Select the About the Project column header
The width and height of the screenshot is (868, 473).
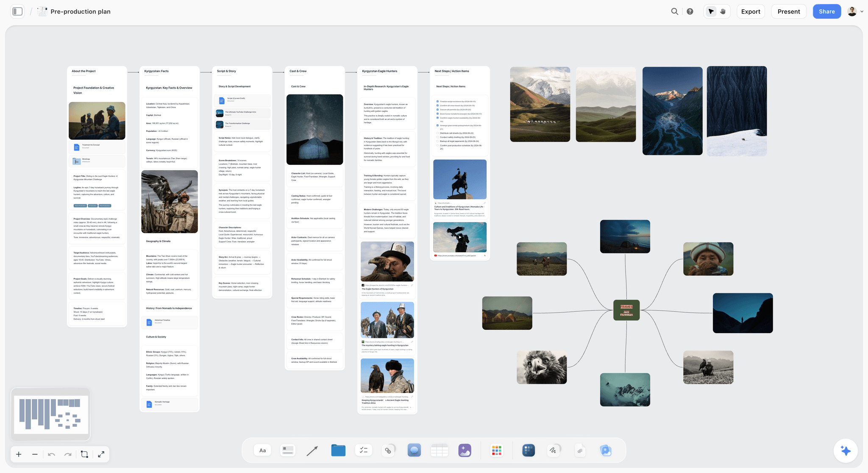click(x=83, y=71)
